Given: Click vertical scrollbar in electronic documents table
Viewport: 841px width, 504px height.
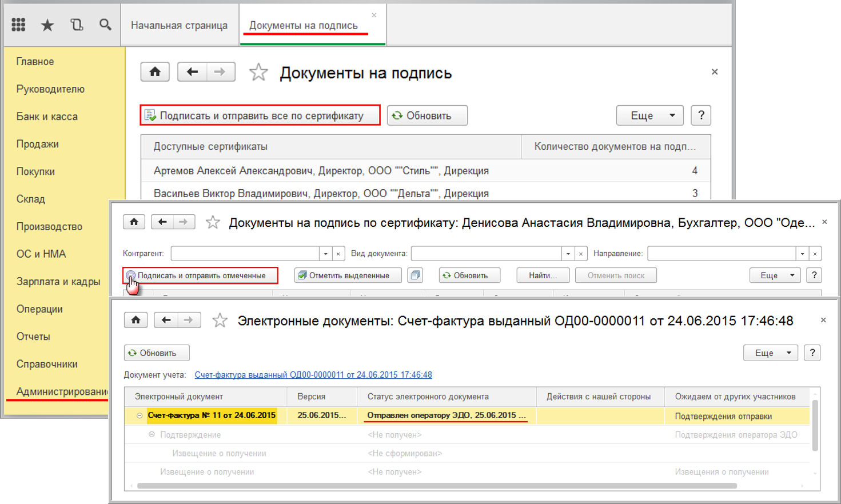Looking at the screenshot, I should (x=815, y=425).
